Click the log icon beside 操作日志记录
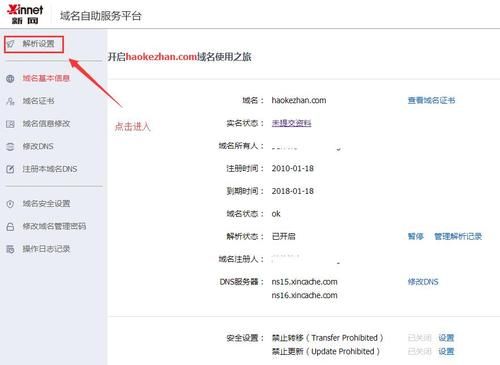 (x=10, y=249)
